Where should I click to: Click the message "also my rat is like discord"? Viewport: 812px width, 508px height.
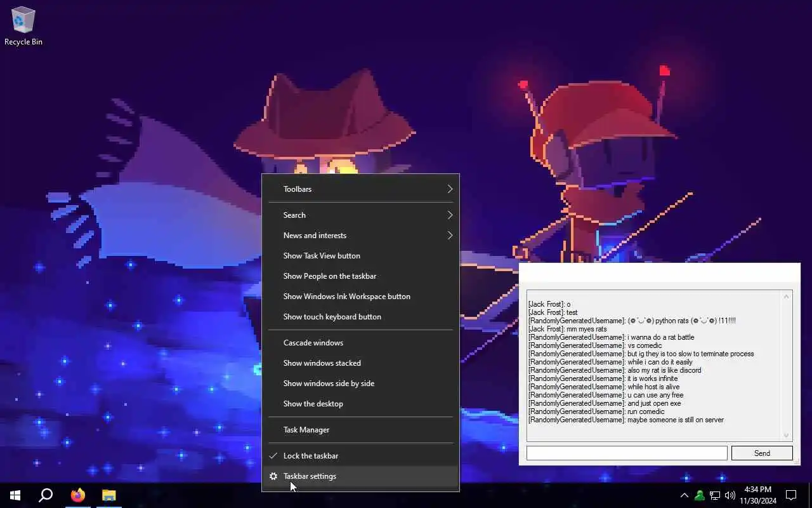(x=664, y=370)
